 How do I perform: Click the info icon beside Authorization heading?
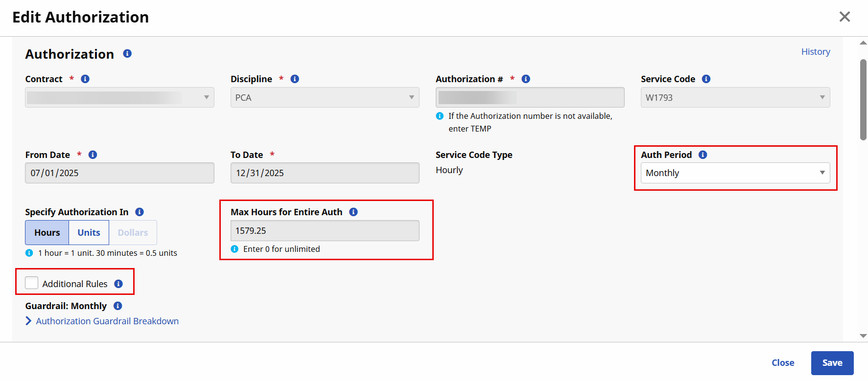[127, 53]
